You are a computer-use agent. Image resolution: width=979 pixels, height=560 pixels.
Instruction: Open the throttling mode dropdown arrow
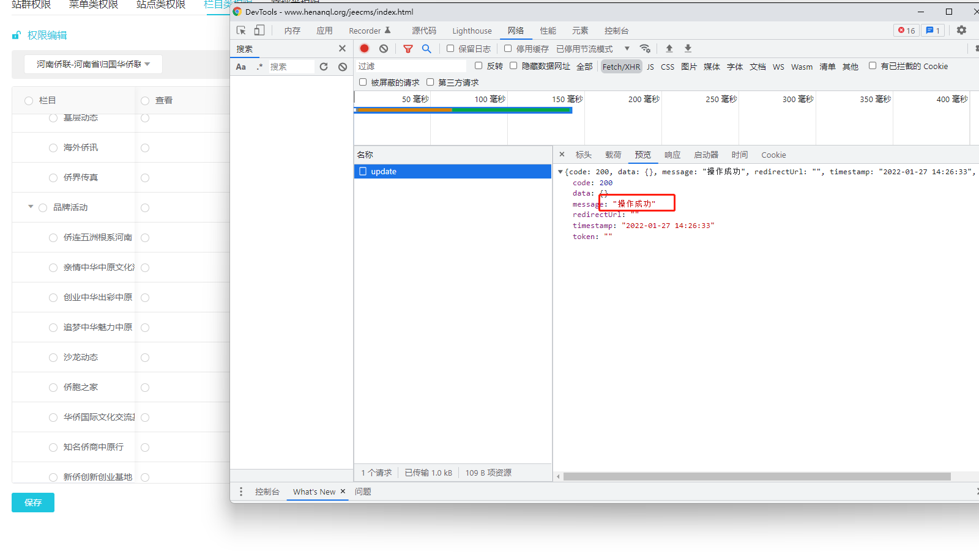click(x=627, y=48)
